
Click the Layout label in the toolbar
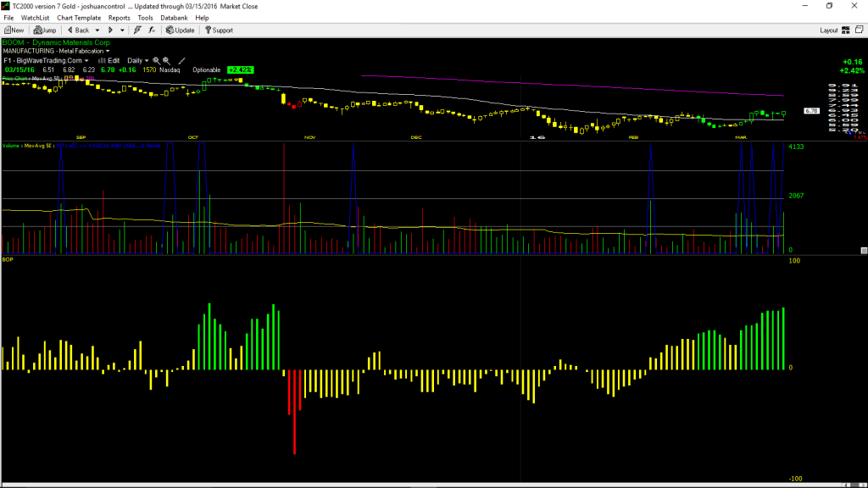click(x=829, y=30)
